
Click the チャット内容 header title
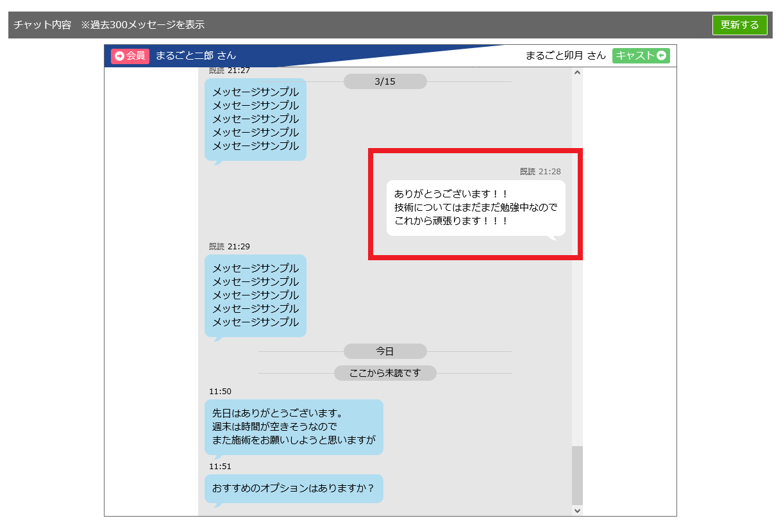tap(42, 25)
